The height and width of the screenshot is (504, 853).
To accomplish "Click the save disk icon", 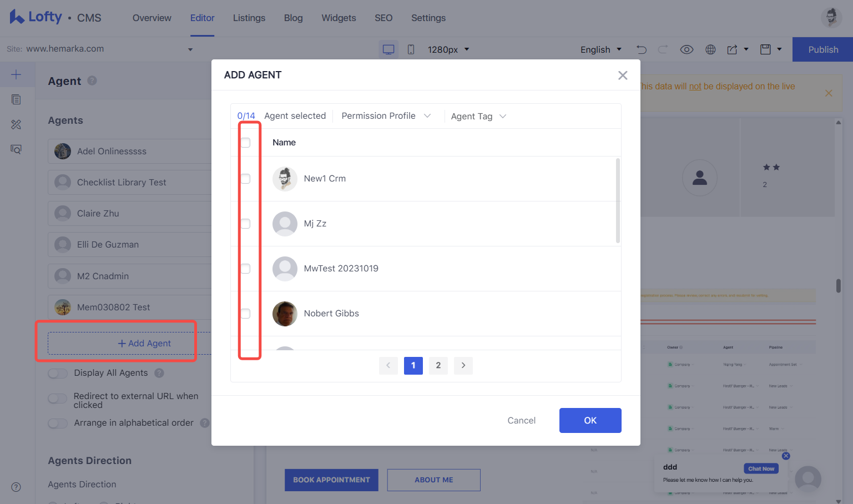I will coord(765,49).
